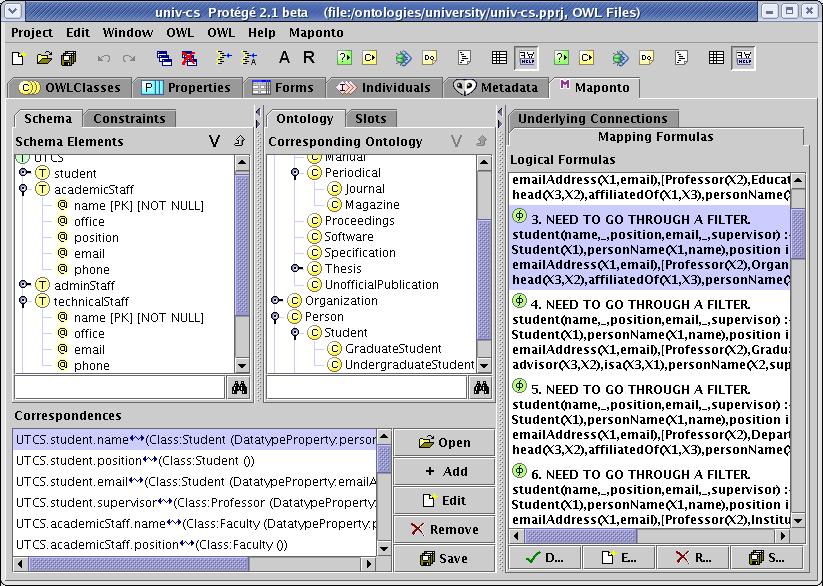The image size is (823, 586).
Task: Switch to the Individuals tab
Action: 384,88
